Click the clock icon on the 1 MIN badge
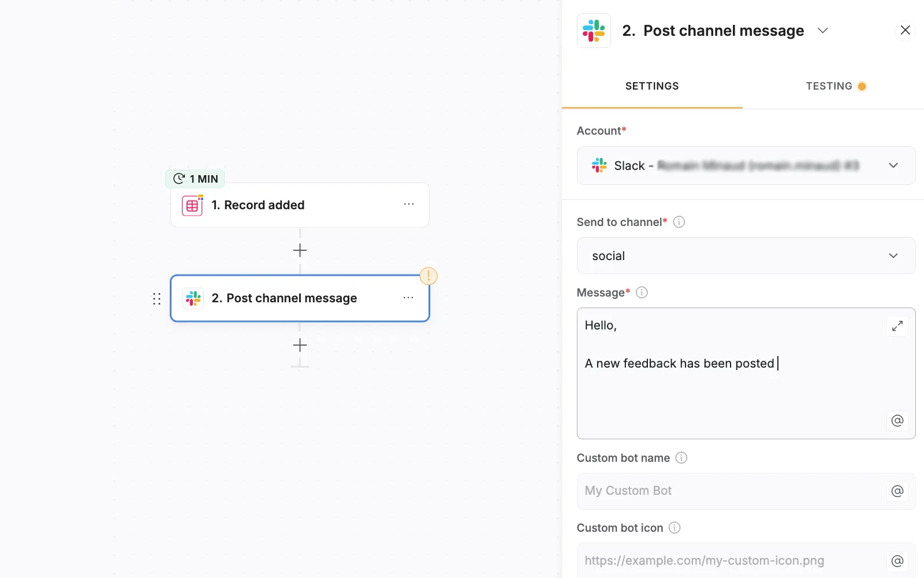This screenshot has width=924, height=578. click(x=178, y=179)
